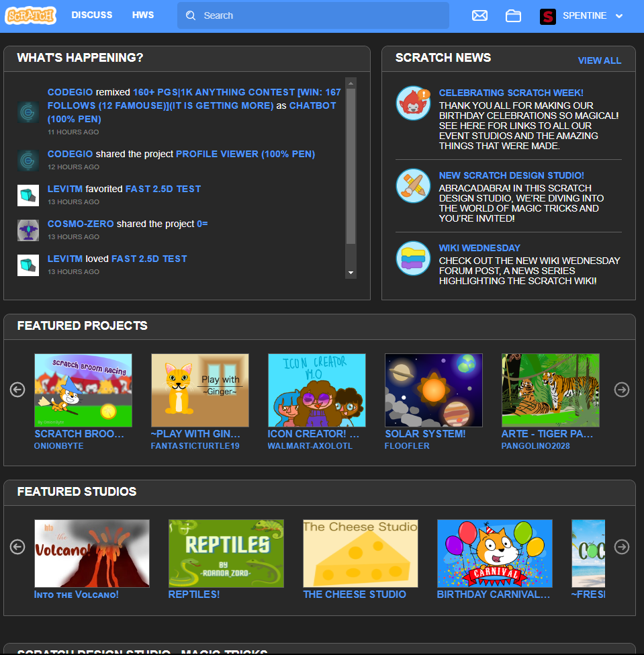Click the activity feed scroll down arrow
Screen dimensions: 644x655
[351, 273]
